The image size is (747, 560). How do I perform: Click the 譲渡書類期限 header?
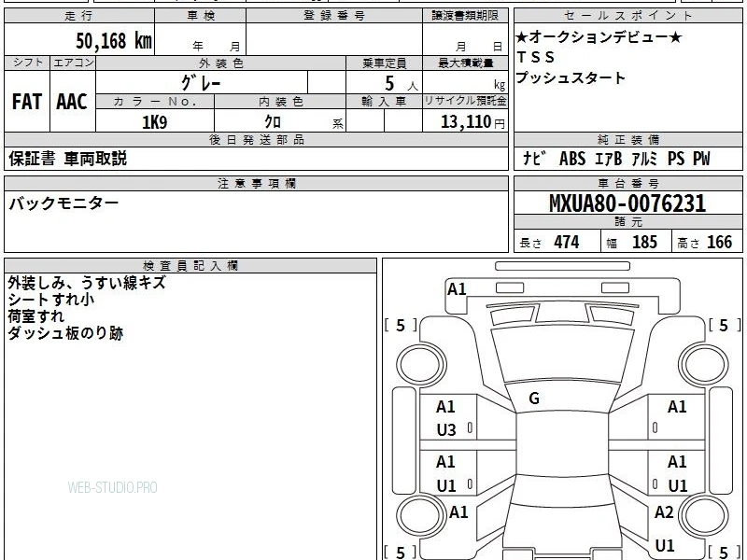(x=465, y=16)
